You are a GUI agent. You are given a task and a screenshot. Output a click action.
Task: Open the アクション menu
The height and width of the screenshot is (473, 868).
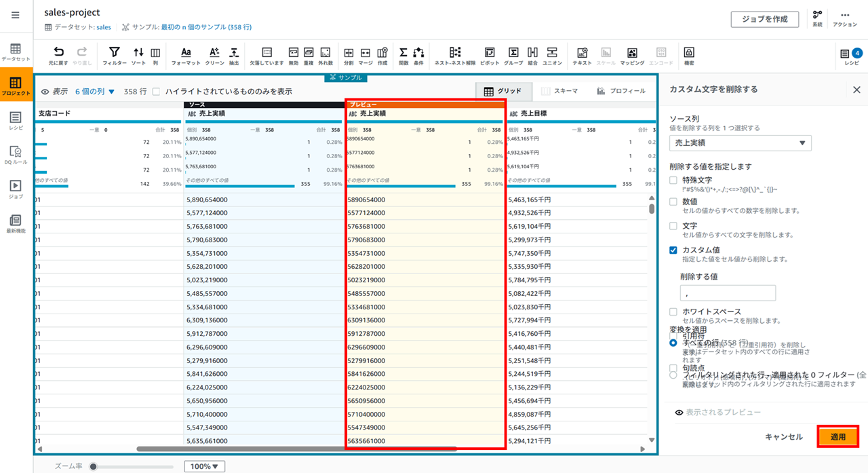pos(845,18)
